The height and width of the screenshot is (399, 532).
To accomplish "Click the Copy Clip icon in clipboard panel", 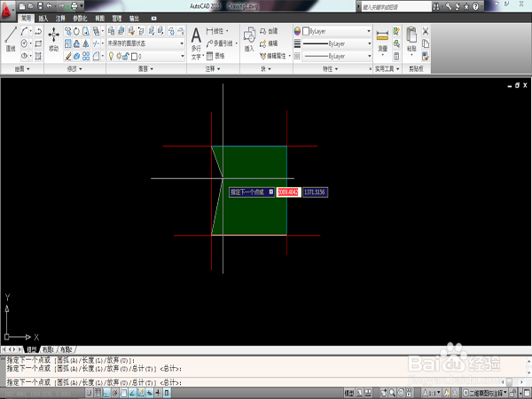I will (426, 43).
